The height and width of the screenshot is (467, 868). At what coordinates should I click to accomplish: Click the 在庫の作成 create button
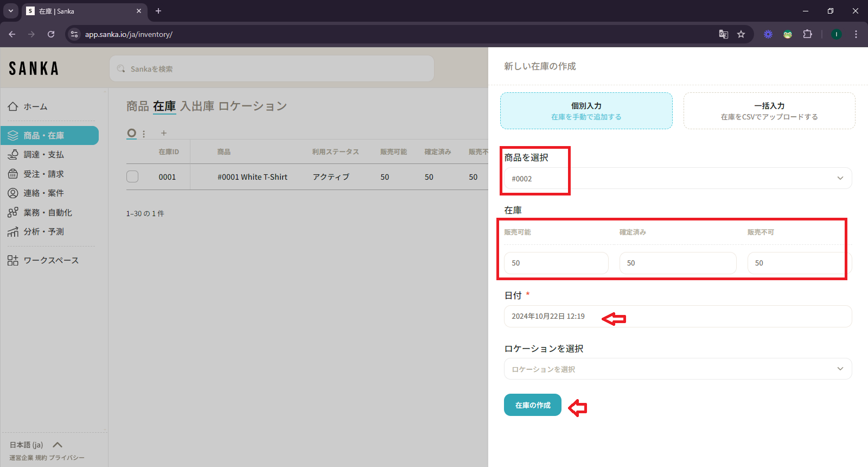coord(532,405)
